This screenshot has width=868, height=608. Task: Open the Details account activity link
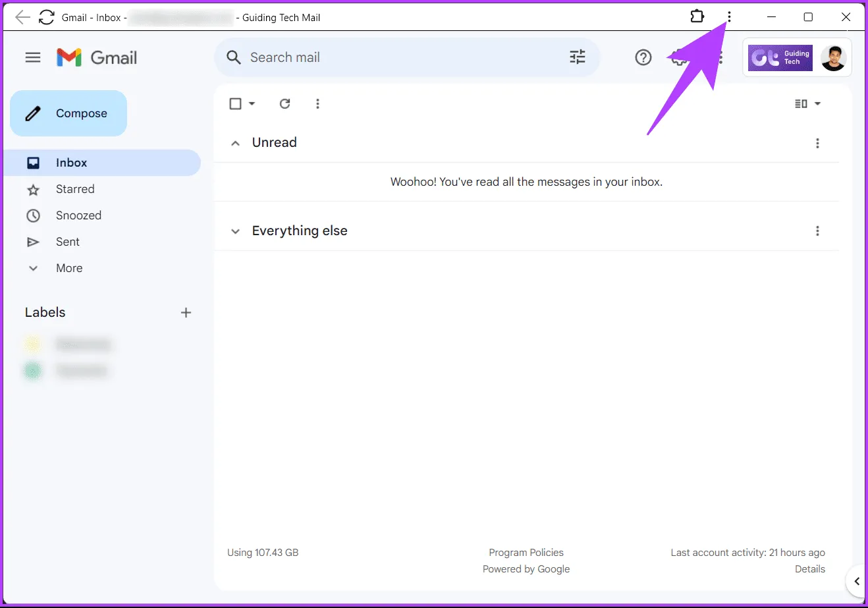coord(809,569)
